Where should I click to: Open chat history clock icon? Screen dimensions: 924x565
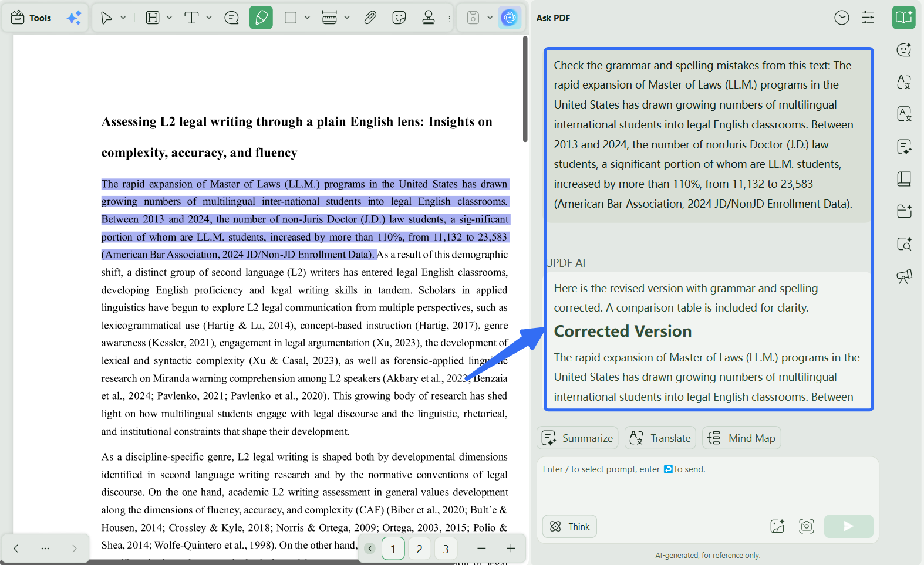(x=842, y=18)
